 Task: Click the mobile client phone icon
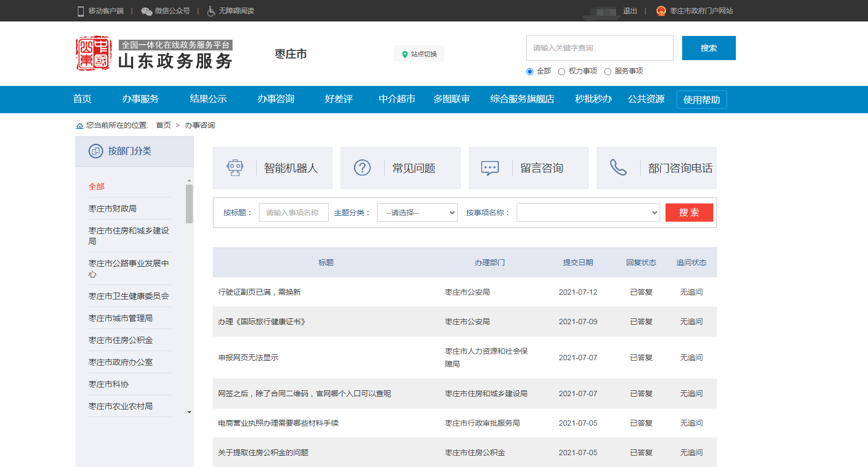click(x=81, y=11)
